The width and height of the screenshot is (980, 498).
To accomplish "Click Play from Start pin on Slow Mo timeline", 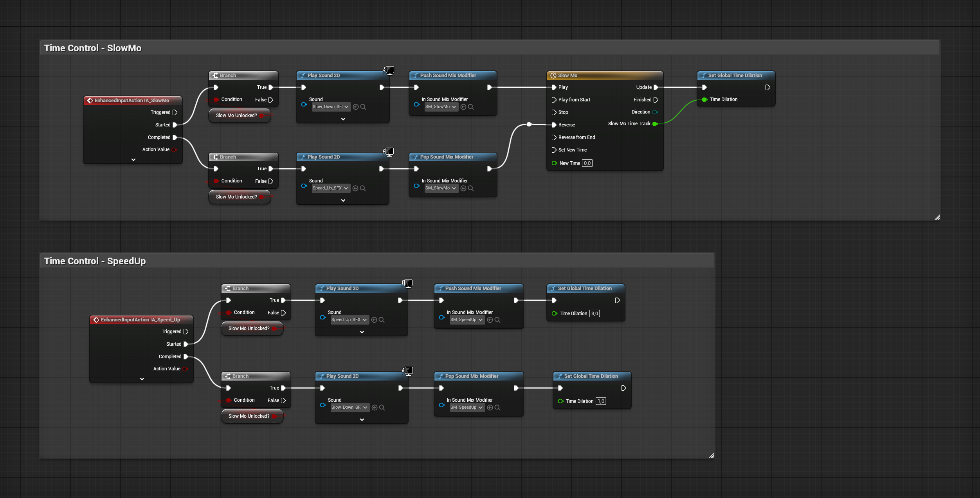I will point(554,100).
